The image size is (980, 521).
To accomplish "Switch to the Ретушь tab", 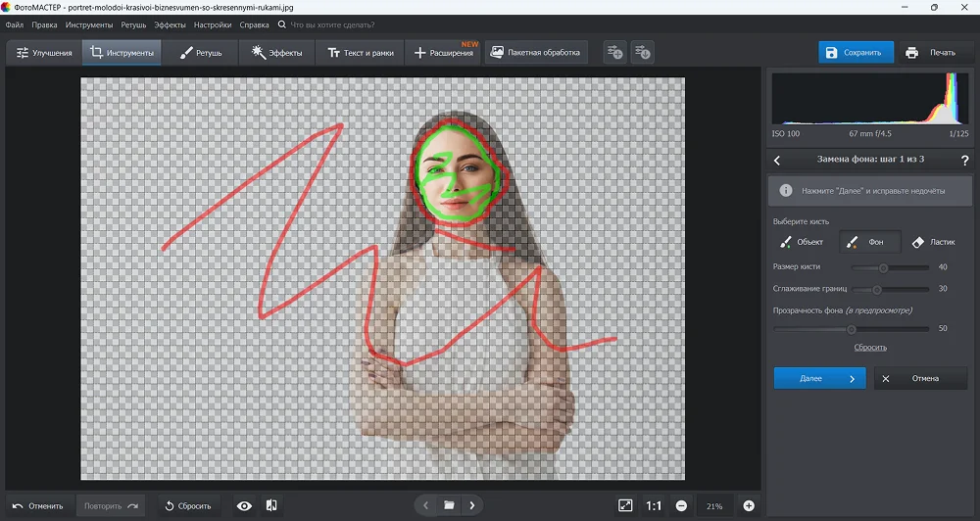I will point(200,52).
